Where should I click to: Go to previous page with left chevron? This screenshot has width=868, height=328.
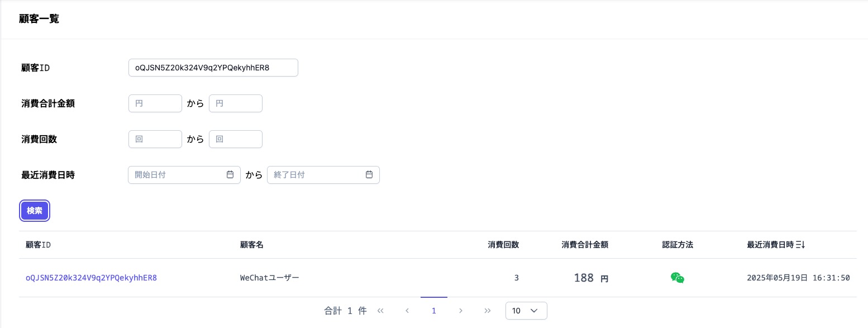pyautogui.click(x=407, y=311)
